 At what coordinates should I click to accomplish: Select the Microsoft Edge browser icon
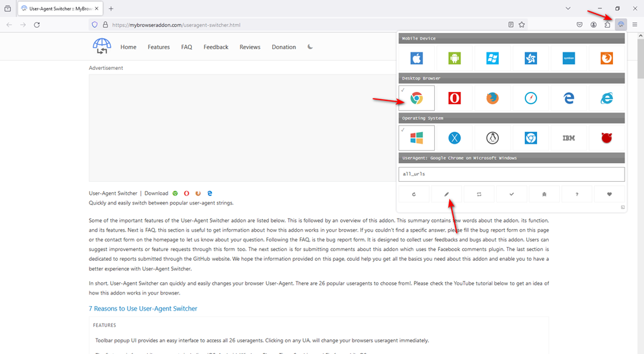(569, 98)
